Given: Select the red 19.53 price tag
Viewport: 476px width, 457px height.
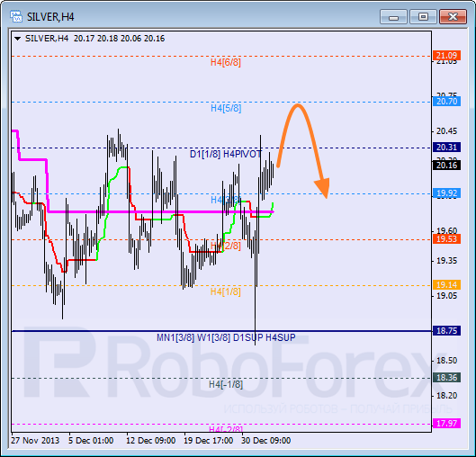Looking at the screenshot, I should coord(446,238).
